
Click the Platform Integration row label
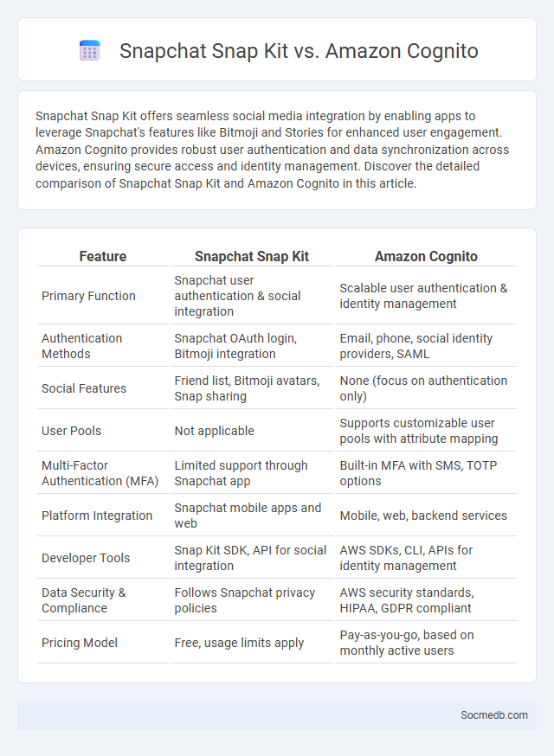tap(97, 516)
